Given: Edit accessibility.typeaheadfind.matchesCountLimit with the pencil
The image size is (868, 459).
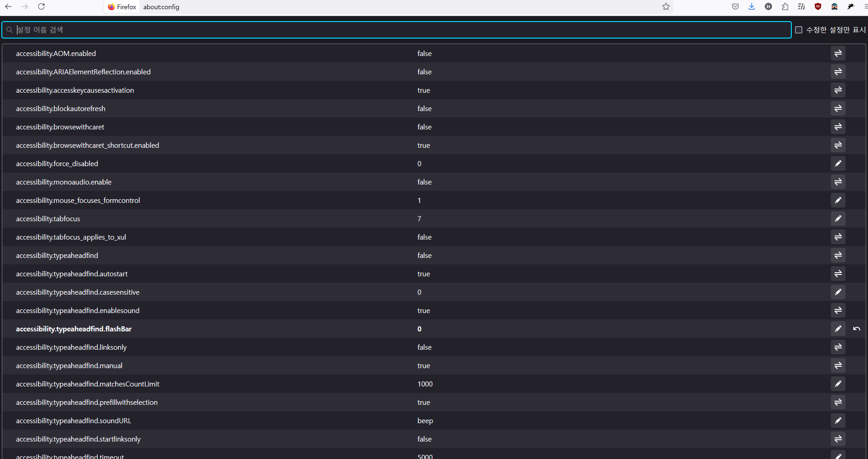Looking at the screenshot, I should [838, 384].
